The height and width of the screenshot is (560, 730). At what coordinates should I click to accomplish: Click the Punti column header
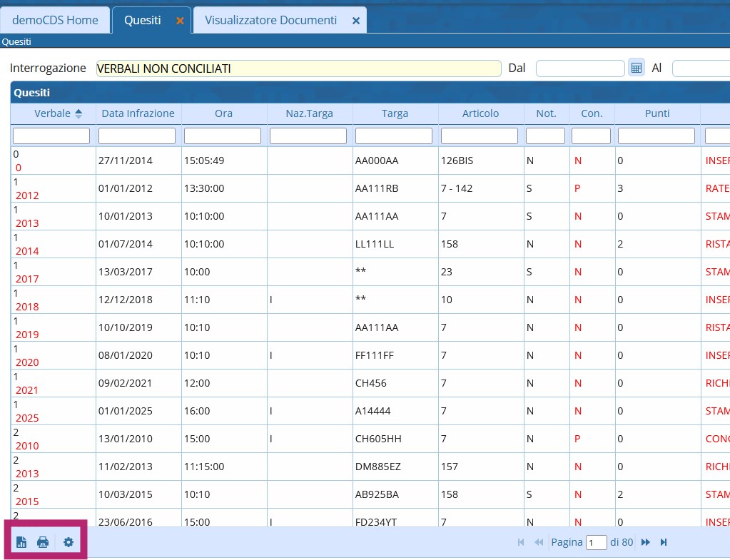(x=657, y=113)
